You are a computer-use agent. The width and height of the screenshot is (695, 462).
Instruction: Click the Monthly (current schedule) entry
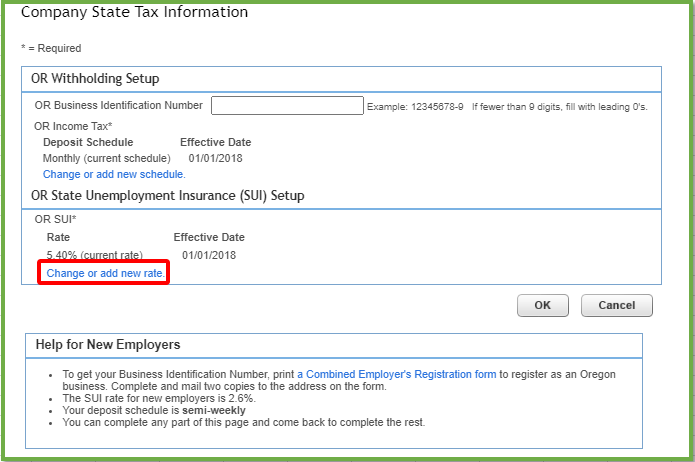106,158
